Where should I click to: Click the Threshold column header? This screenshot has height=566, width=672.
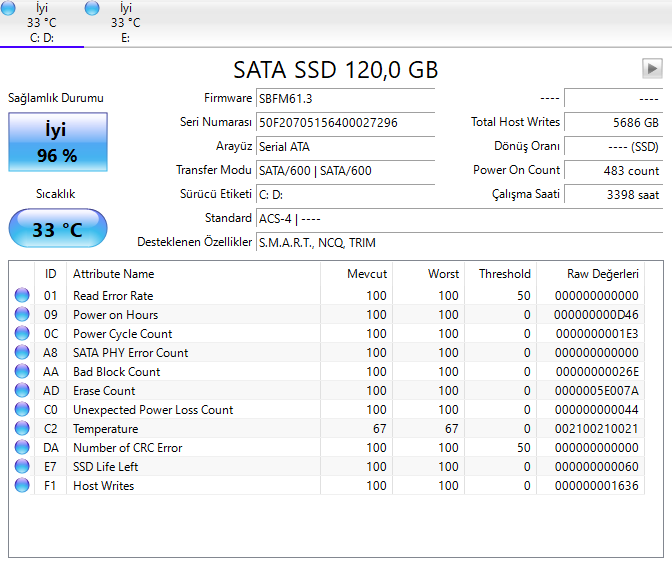coord(501,274)
